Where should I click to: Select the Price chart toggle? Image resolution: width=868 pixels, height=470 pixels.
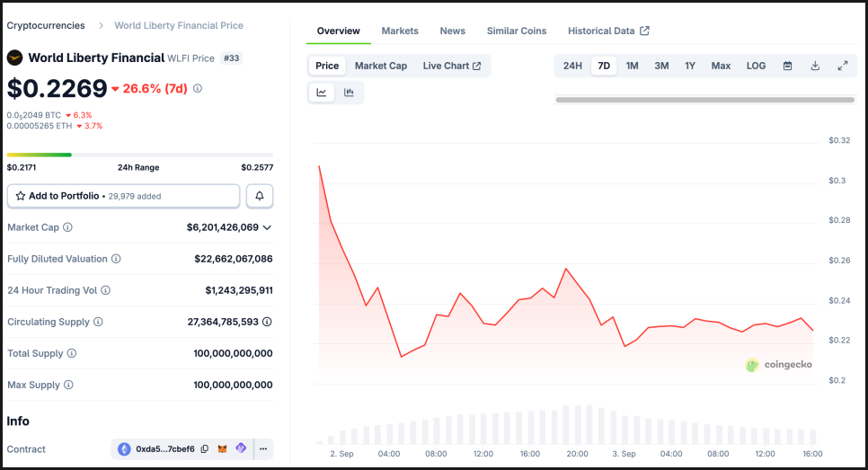(327, 66)
